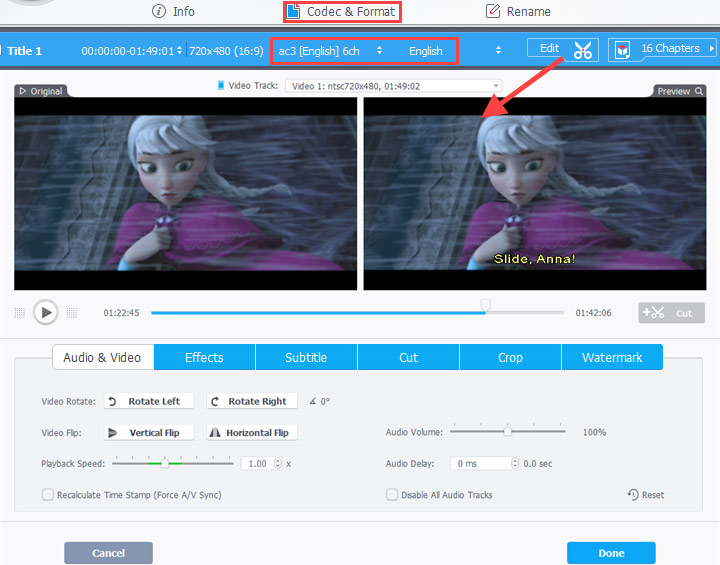Switch to the Audio & Video tab
The height and width of the screenshot is (565, 720).
click(103, 357)
